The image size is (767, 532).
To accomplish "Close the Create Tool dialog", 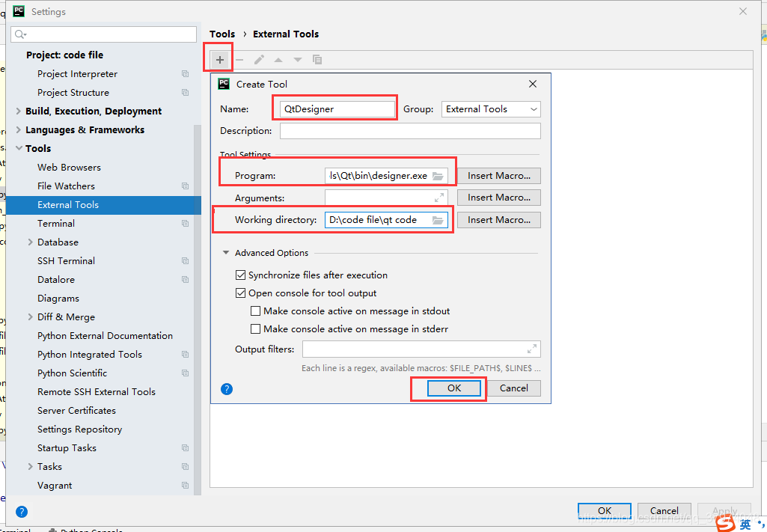I will coord(533,84).
